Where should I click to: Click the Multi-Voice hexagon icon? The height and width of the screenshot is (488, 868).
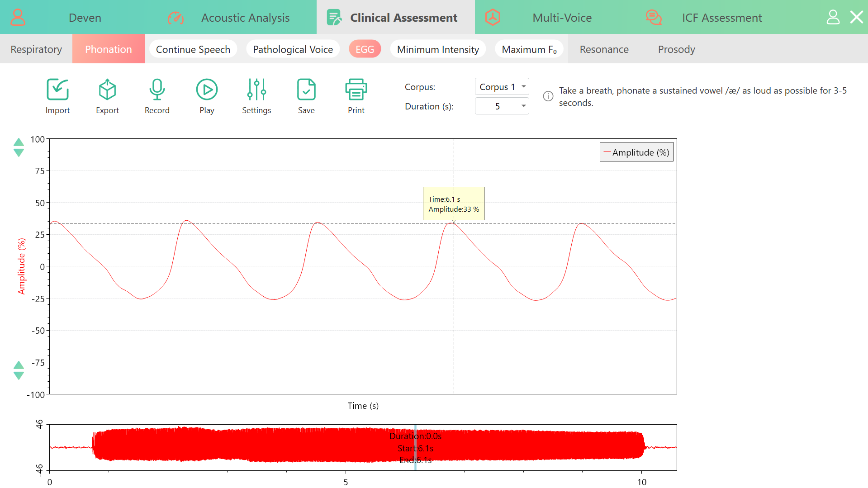(493, 18)
